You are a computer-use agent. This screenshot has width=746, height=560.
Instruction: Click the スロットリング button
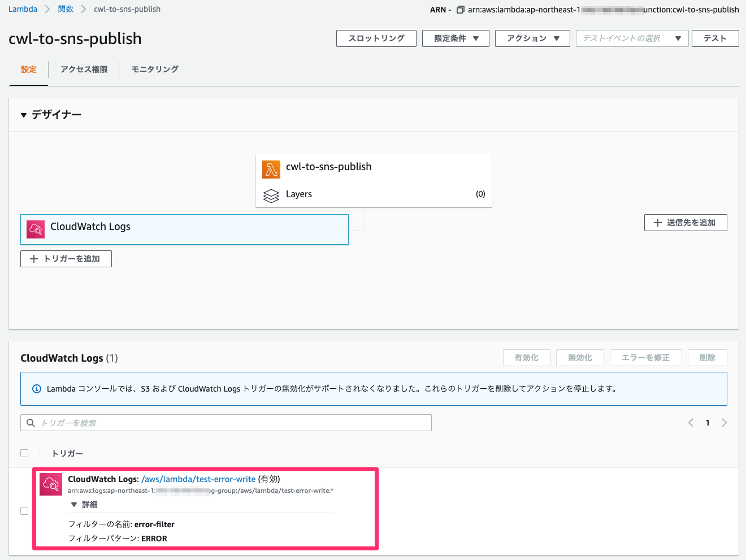click(x=376, y=38)
